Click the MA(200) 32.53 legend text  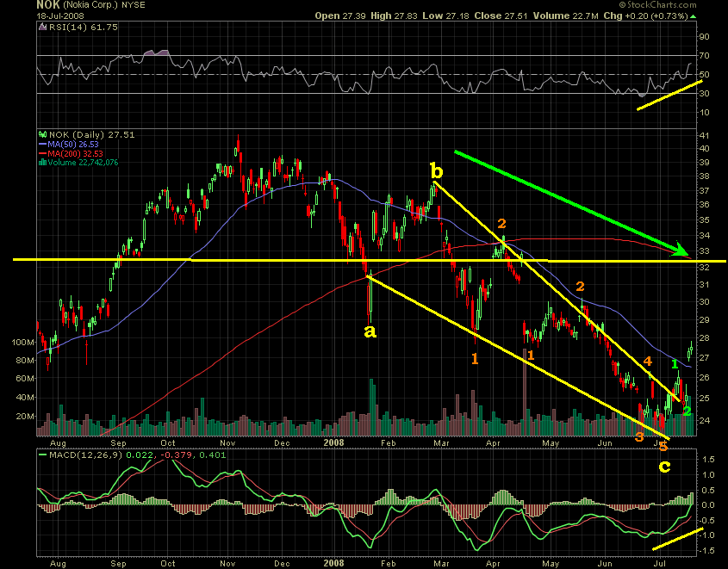(x=75, y=153)
